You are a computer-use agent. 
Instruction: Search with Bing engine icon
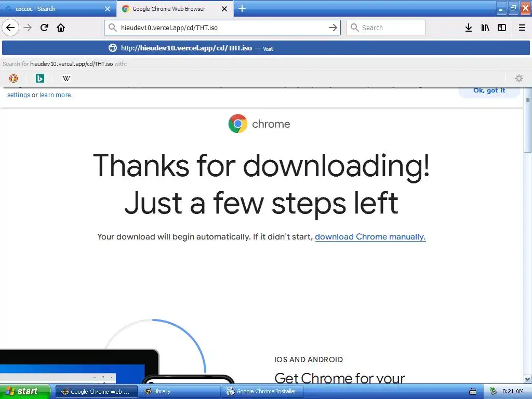point(39,78)
